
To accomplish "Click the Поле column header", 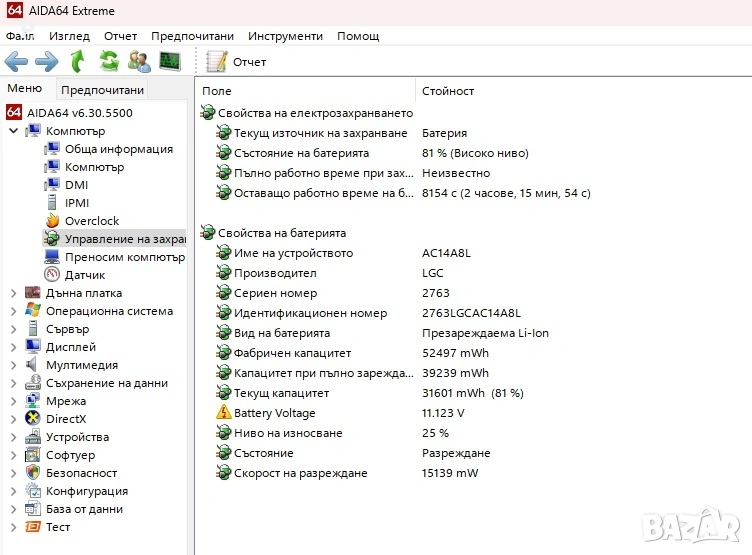I will 217,91.
